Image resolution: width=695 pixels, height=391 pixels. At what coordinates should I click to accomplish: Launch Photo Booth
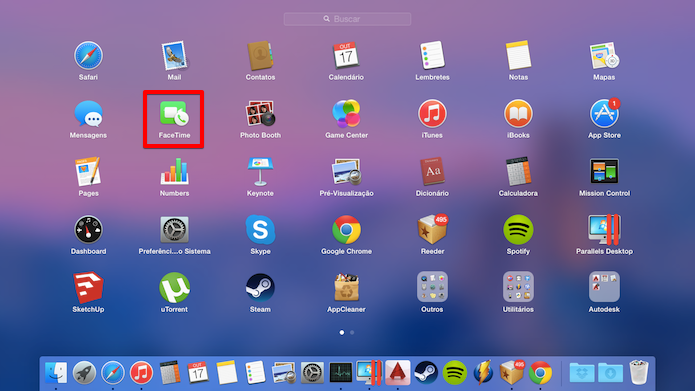[x=260, y=114]
